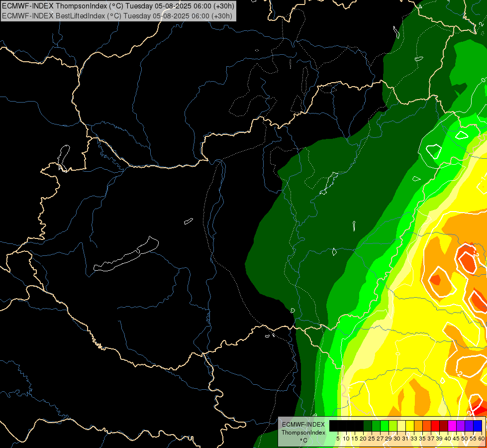Click the BestLiftedIndex title line at top
This screenshot has width=487, height=448.
(117, 15)
